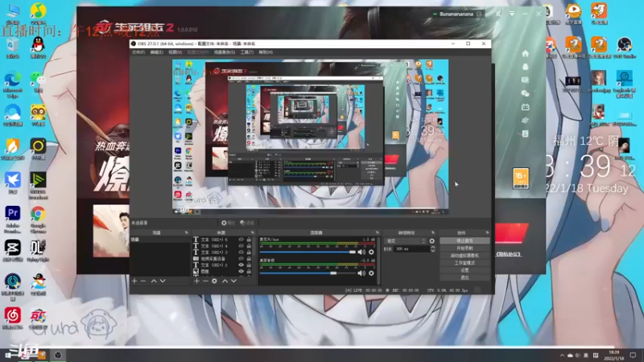Remove the selected scene with minus icon
644x362 pixels.
(x=143, y=281)
